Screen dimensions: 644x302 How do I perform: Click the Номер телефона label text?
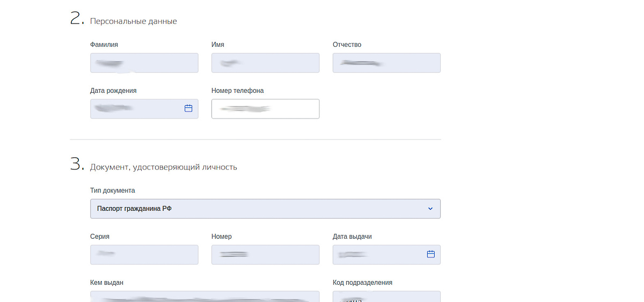[x=237, y=91]
